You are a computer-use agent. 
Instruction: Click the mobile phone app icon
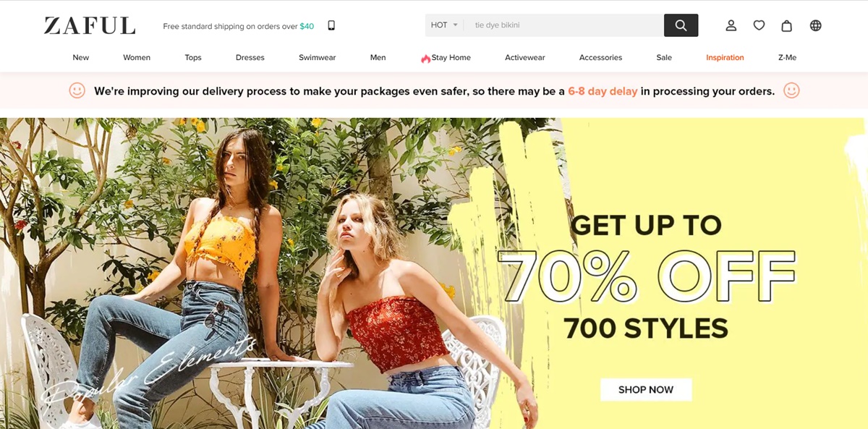click(331, 25)
